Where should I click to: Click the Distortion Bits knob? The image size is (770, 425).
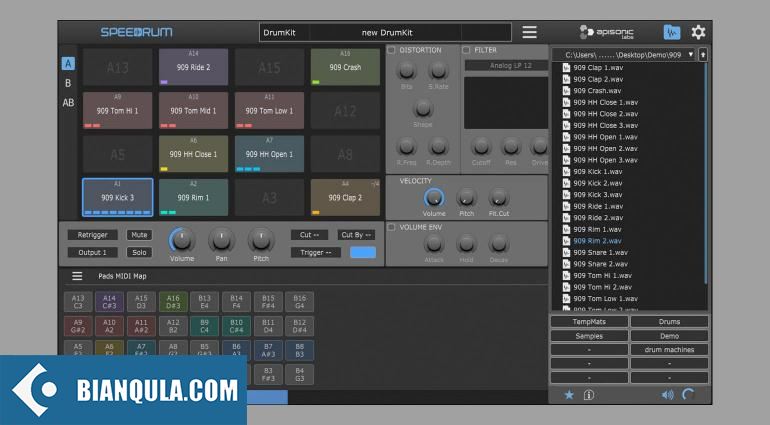tap(406, 71)
